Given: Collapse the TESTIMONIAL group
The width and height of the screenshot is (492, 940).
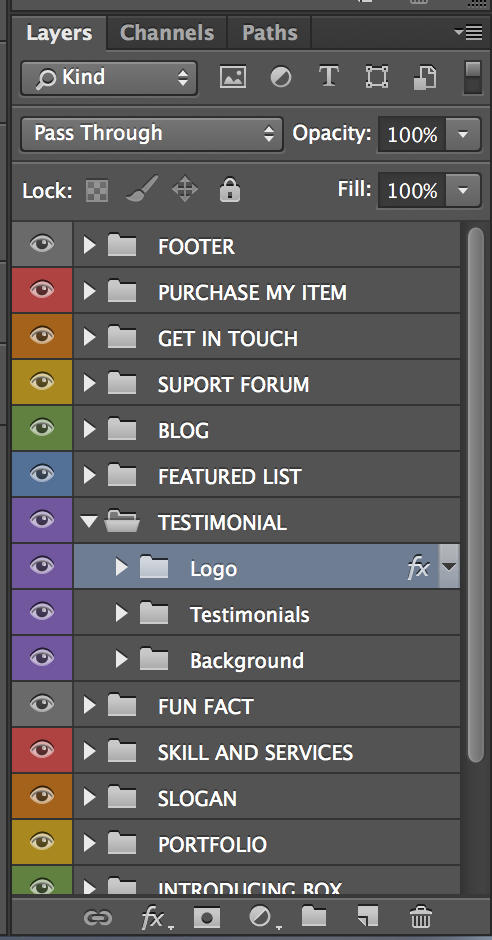Looking at the screenshot, I should point(89,522).
